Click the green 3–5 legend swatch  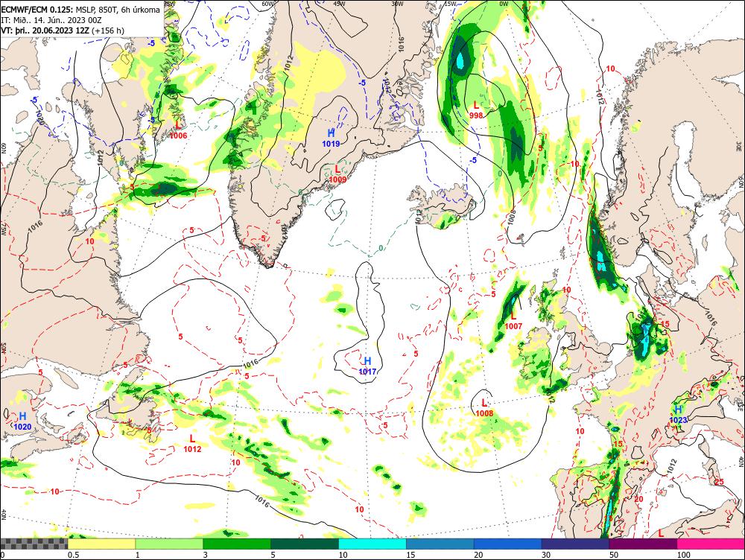[237, 544]
